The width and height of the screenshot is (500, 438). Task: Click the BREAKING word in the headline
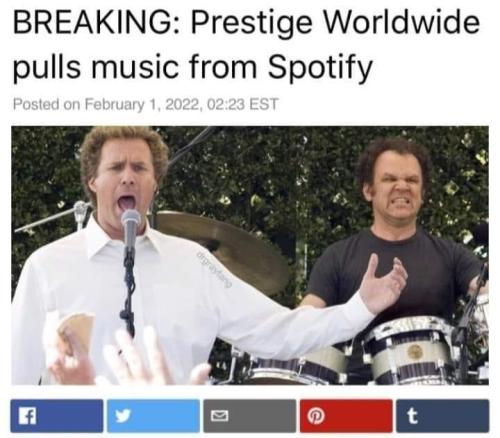click(95, 23)
